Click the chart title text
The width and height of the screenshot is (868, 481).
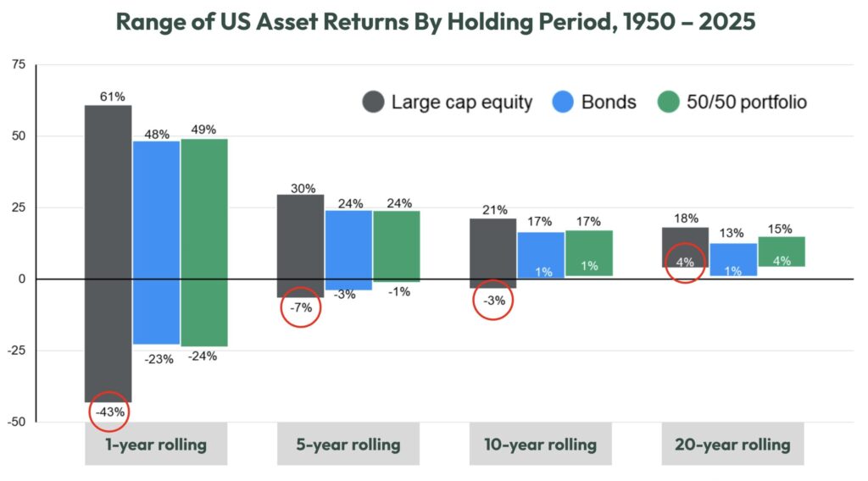coord(435,21)
